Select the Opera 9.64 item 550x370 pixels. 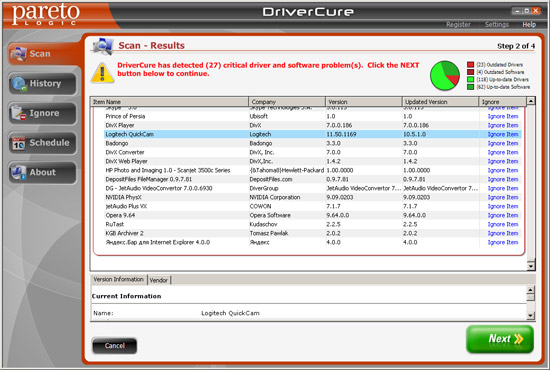coord(313,215)
